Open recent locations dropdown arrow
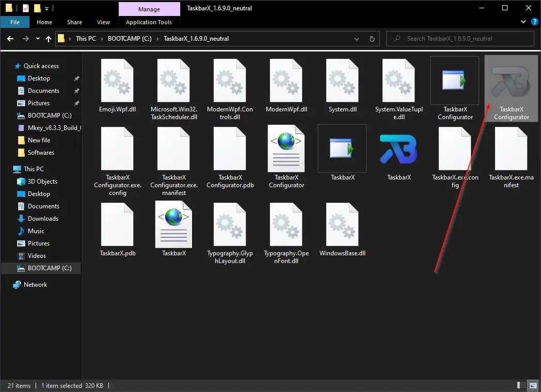This screenshot has height=392, width=541. pos(38,39)
